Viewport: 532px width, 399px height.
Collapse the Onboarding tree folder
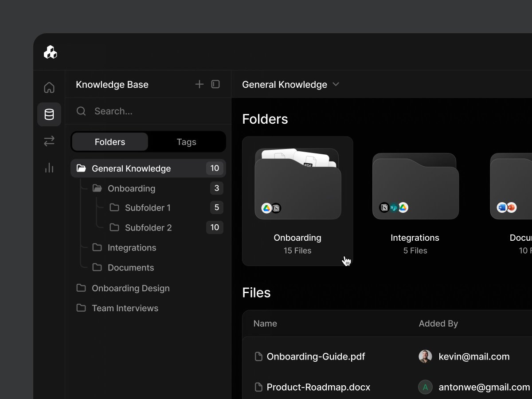pos(97,188)
